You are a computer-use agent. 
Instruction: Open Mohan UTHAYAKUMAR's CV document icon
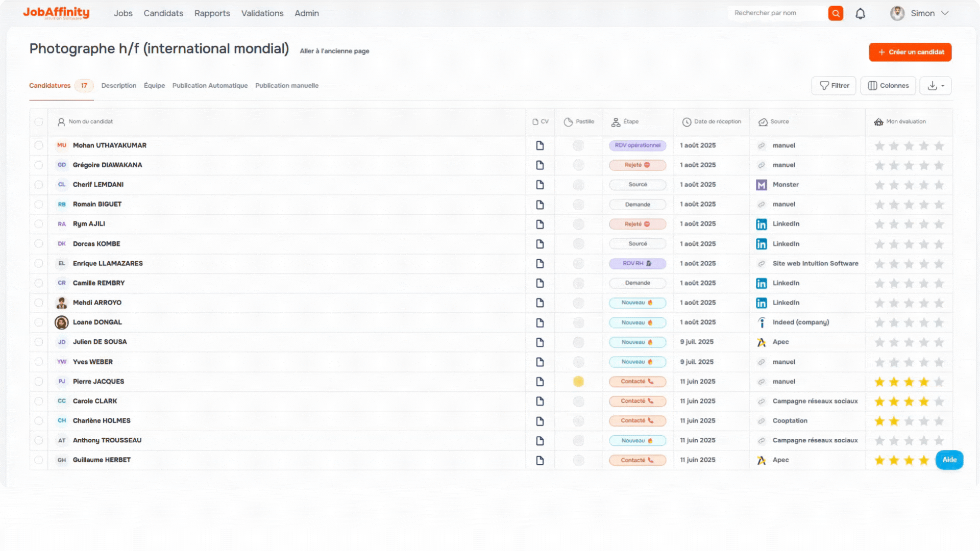540,146
